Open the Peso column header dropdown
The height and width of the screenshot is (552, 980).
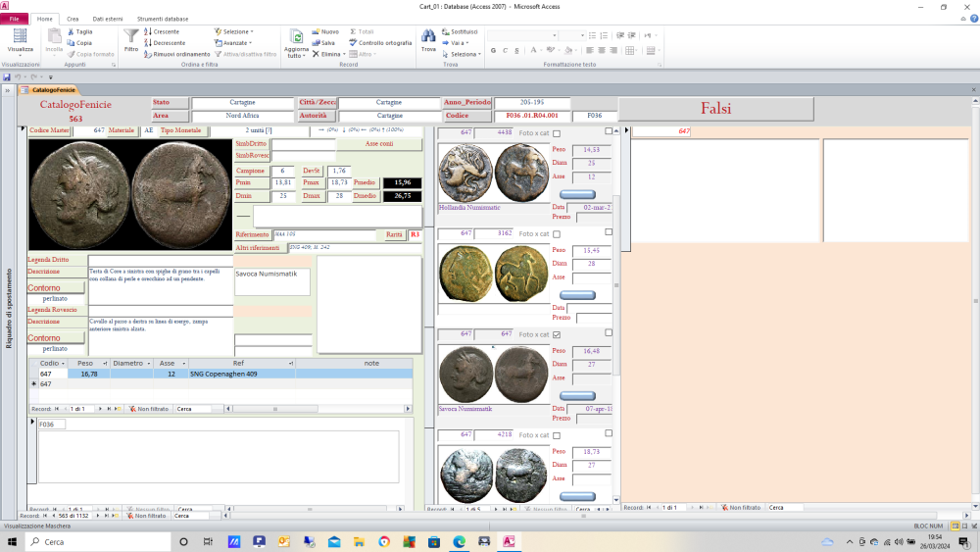103,364
